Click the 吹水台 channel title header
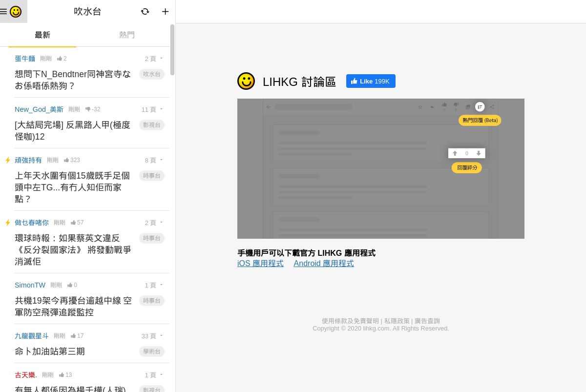 87,11
